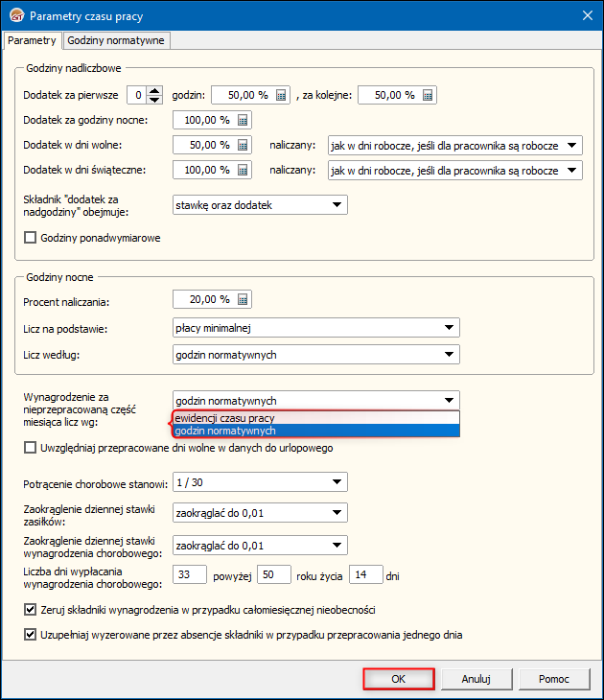
Task: Click the 'powyżej' age field showing 50
Action: [x=274, y=574]
